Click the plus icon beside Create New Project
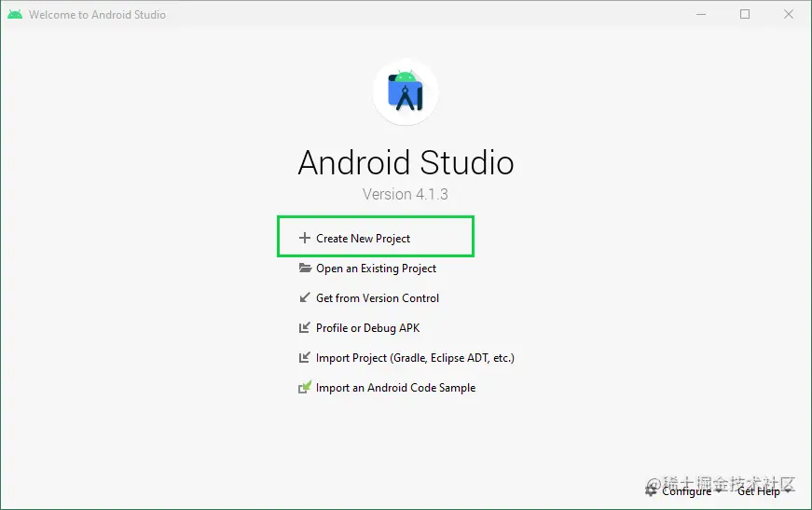This screenshot has height=510, width=812. [305, 238]
